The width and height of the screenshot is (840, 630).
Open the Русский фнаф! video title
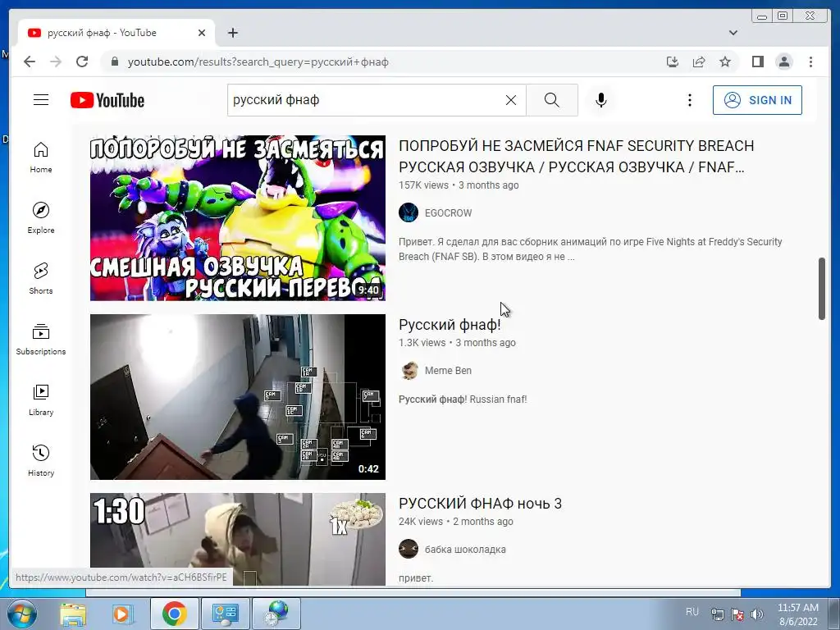click(450, 325)
